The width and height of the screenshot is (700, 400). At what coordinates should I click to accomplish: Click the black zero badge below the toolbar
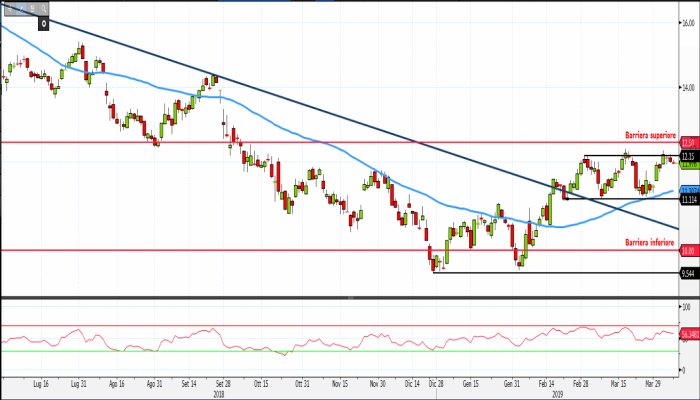tap(44, 21)
